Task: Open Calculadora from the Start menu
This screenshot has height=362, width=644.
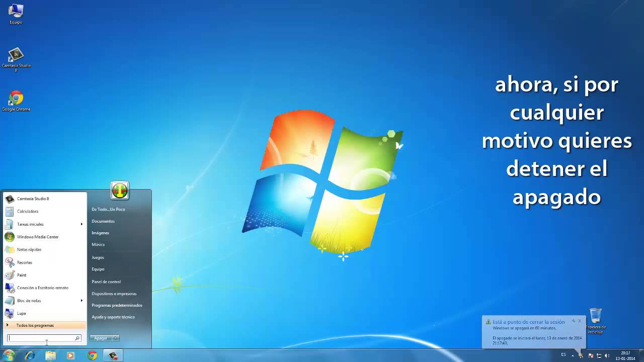Action: tap(45, 211)
